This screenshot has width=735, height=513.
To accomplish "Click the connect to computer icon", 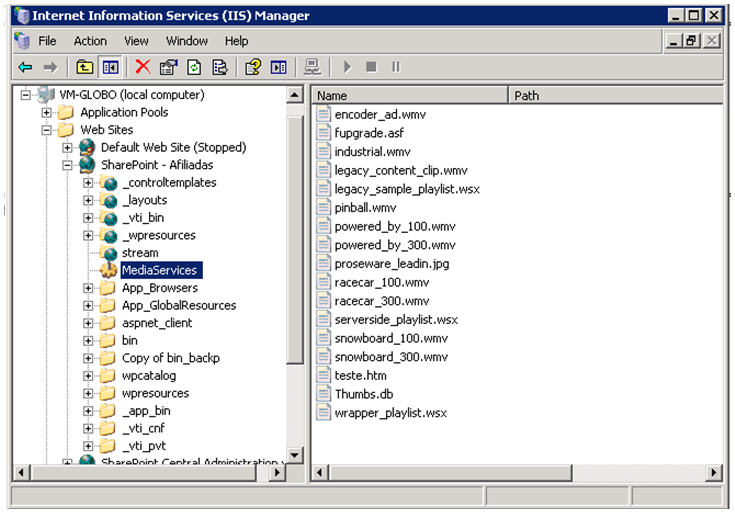I will pyautogui.click(x=312, y=68).
